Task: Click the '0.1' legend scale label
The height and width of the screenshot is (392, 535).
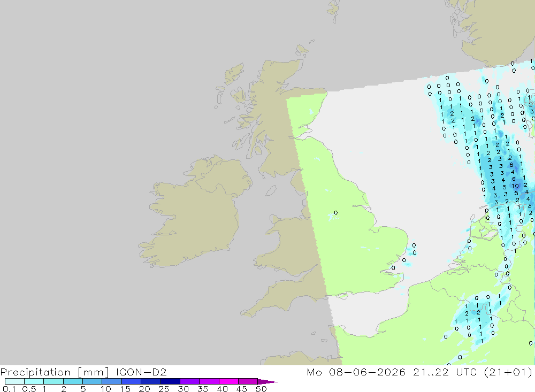Action: pyautogui.click(x=9, y=389)
